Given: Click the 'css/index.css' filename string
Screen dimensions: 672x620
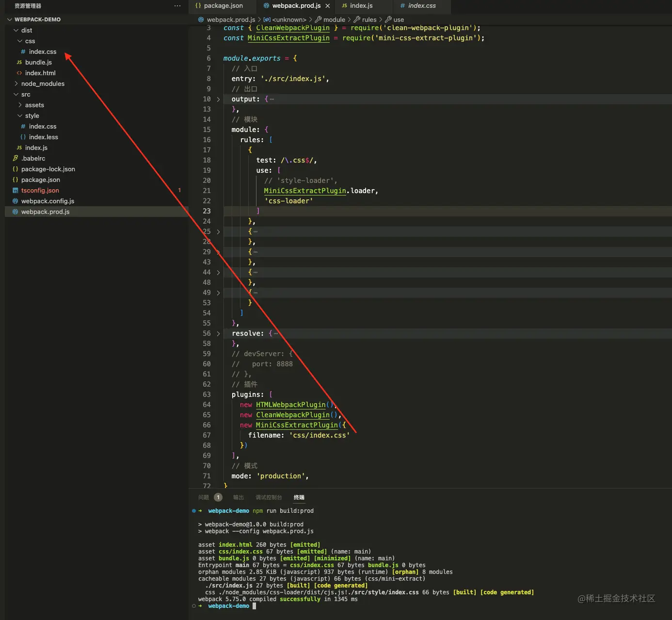Looking at the screenshot, I should point(320,435).
